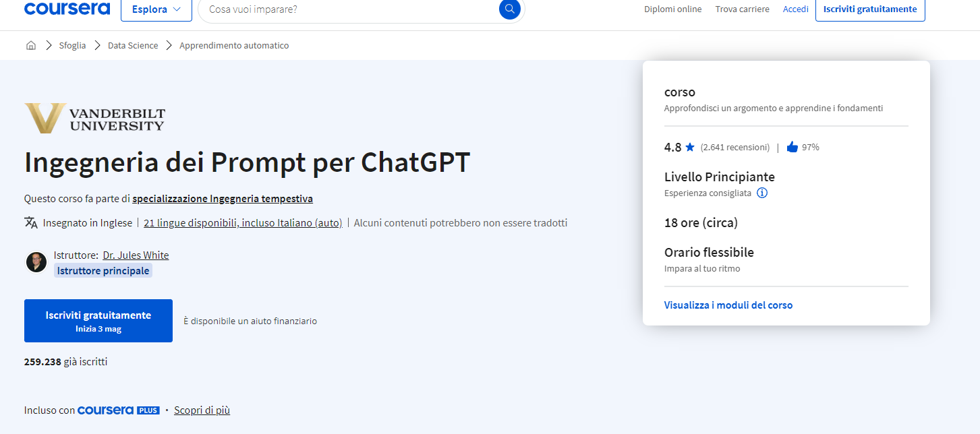Click the Livello Principiante text

tap(720, 177)
